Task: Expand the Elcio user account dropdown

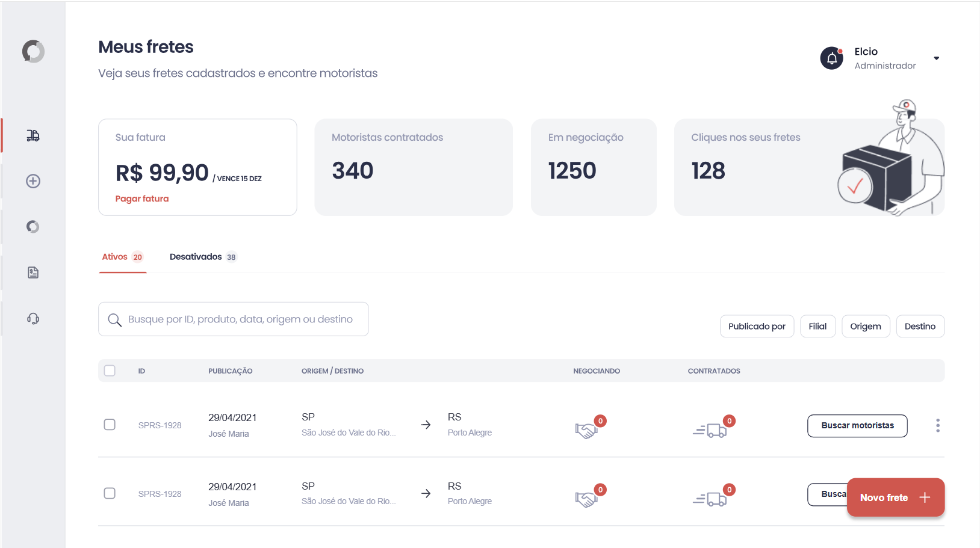Action: [x=936, y=58]
